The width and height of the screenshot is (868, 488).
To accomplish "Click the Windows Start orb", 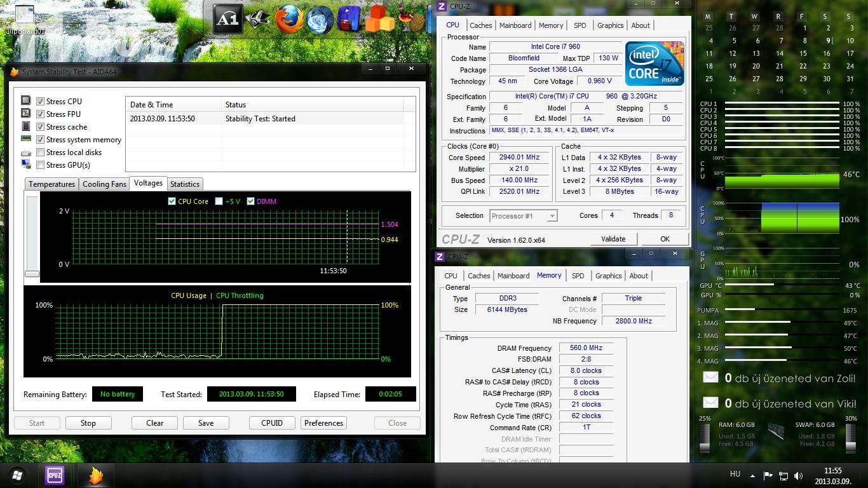I will tap(17, 475).
